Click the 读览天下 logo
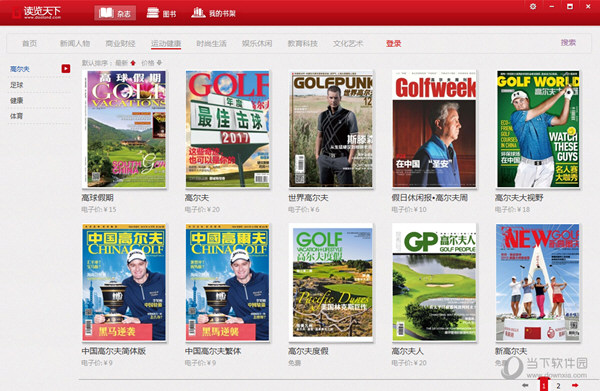 tap(37, 13)
